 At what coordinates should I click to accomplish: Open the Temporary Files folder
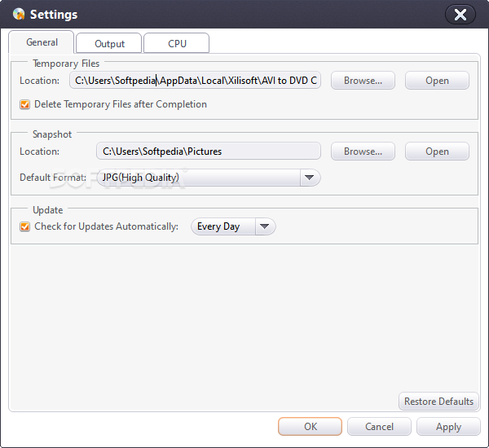437,81
